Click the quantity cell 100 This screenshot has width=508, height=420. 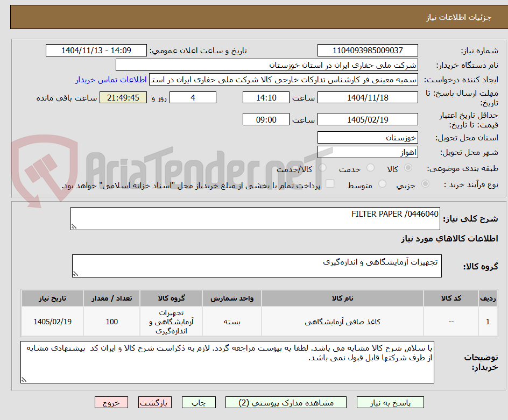[112, 322]
